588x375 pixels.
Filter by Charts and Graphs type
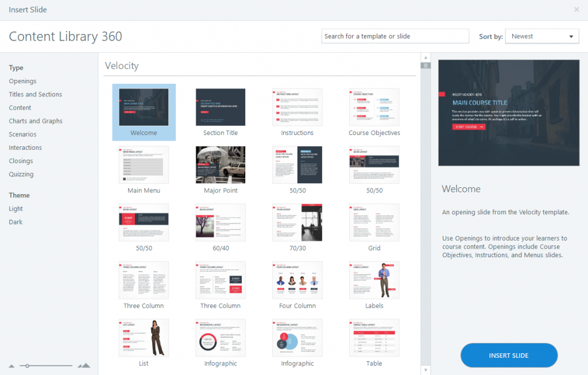tap(36, 121)
